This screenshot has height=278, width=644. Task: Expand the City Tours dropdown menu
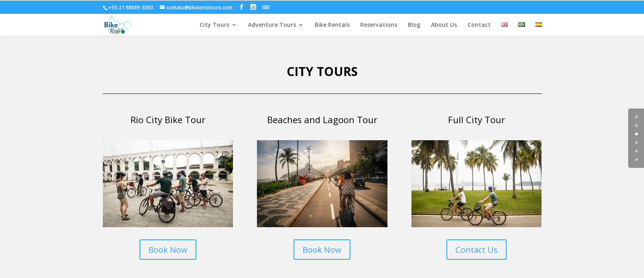(x=218, y=25)
